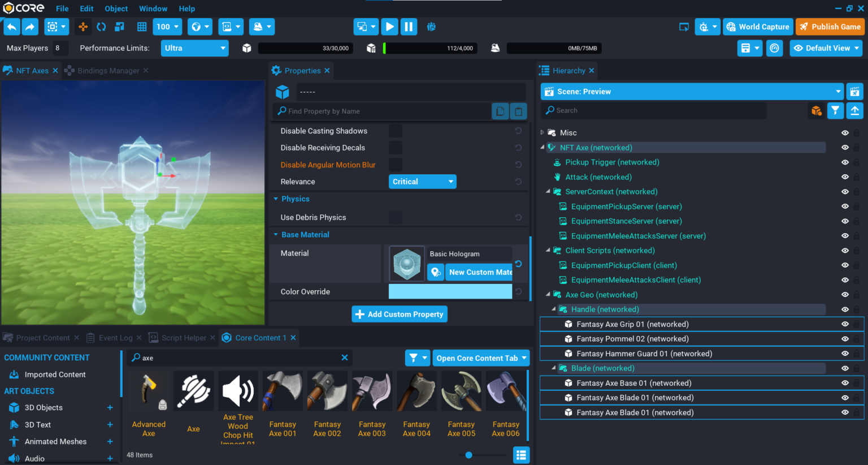Click the multiplayer preview icon beside Pause
This screenshot has height=465, width=868.
[x=431, y=27]
